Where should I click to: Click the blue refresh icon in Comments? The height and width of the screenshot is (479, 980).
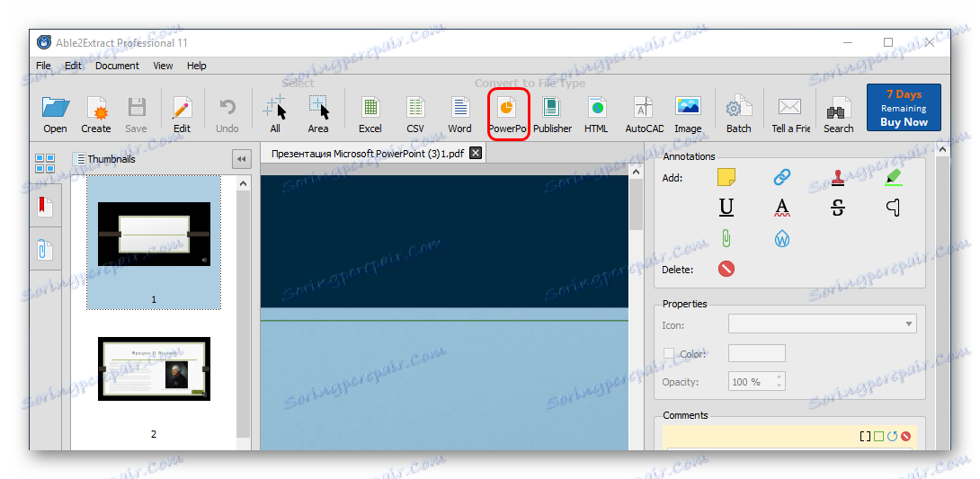pyautogui.click(x=893, y=436)
